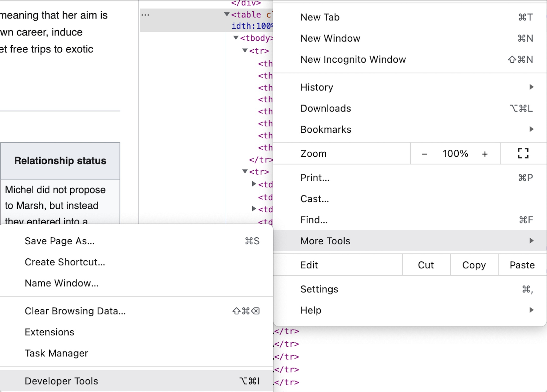Collapse the tbody element triangle

point(236,38)
